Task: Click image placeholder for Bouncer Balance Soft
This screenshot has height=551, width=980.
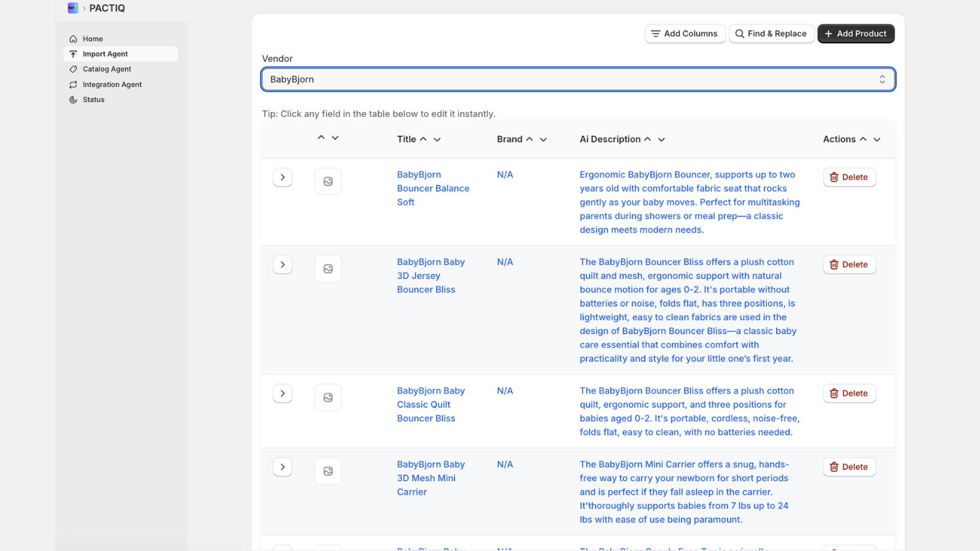Action: click(x=328, y=181)
